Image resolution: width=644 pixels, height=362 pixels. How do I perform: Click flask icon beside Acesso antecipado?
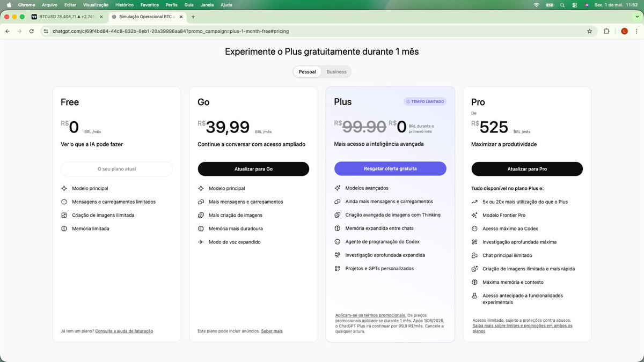pyautogui.click(x=474, y=295)
